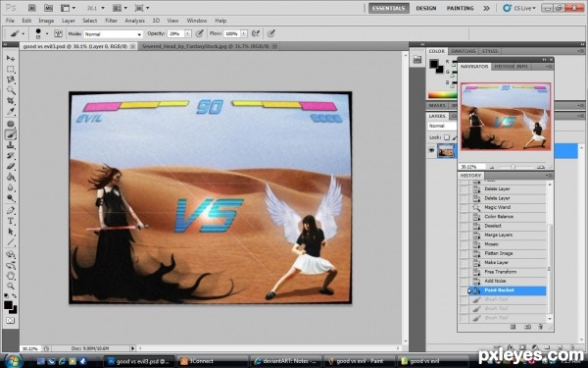Select the Essentials workspace
This screenshot has width=588, height=368.
tap(389, 8)
